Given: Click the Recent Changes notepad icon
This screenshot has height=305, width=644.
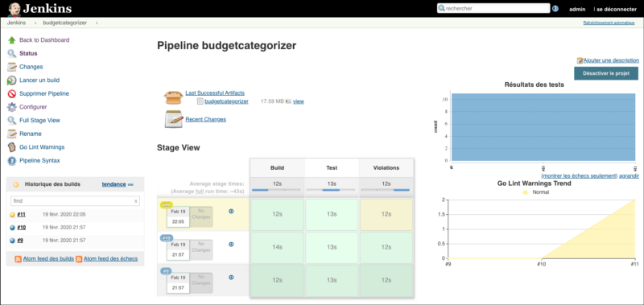Looking at the screenshot, I should point(174,119).
